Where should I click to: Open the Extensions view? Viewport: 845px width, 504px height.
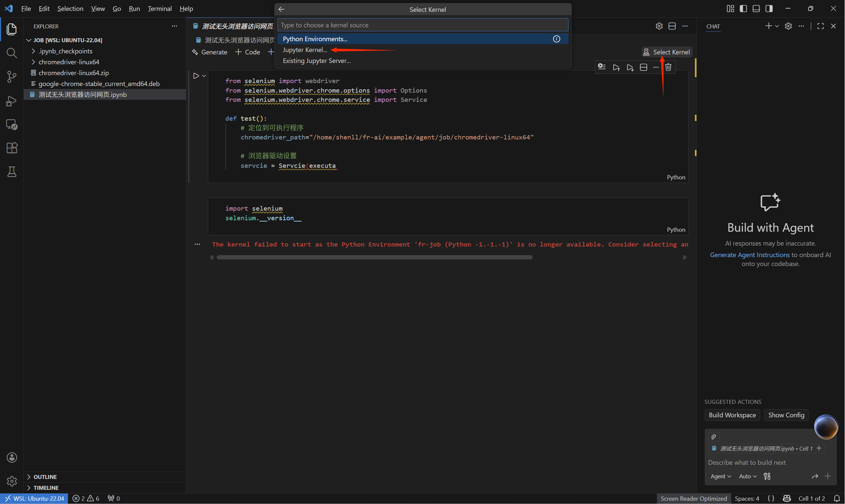[12, 148]
